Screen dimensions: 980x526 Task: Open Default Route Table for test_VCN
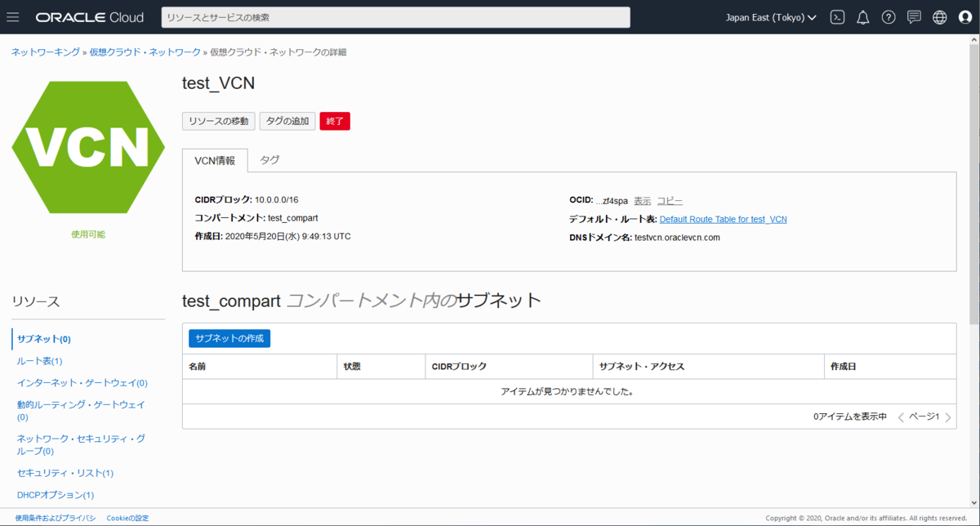(724, 220)
